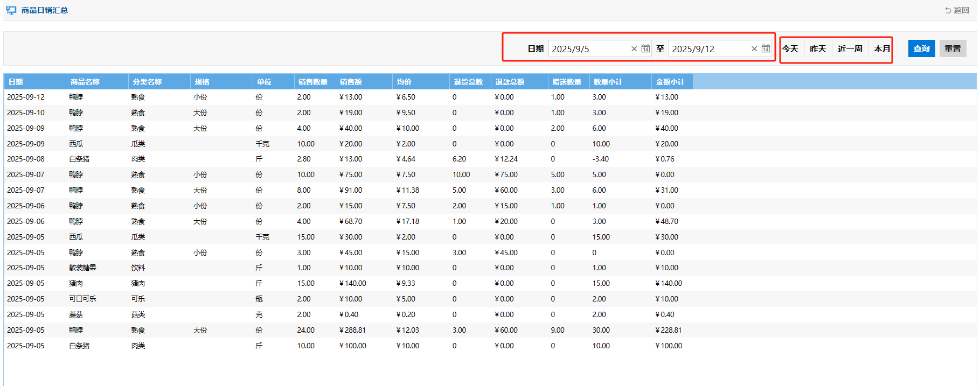Click the 金额小计 column header
Screen dimensions: 980x386
(x=670, y=82)
